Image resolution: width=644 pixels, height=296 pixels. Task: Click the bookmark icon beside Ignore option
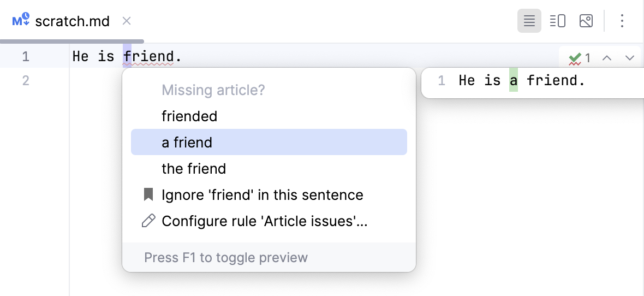pyautogui.click(x=148, y=195)
